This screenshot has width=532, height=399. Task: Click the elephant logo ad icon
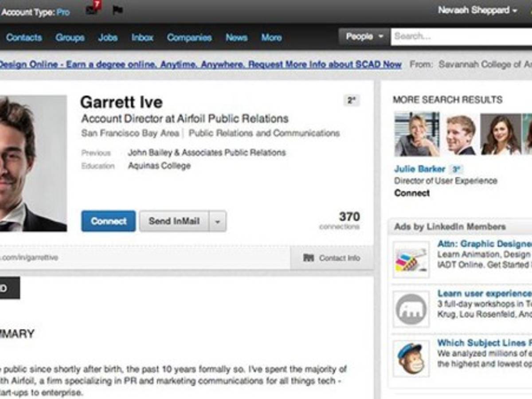411,309
